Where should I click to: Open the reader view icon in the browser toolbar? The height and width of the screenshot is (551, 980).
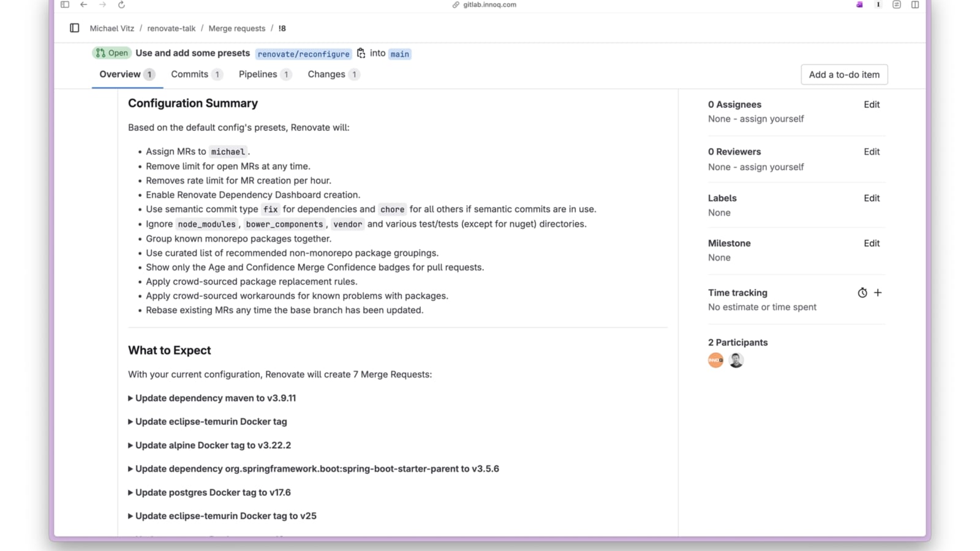[x=897, y=5]
